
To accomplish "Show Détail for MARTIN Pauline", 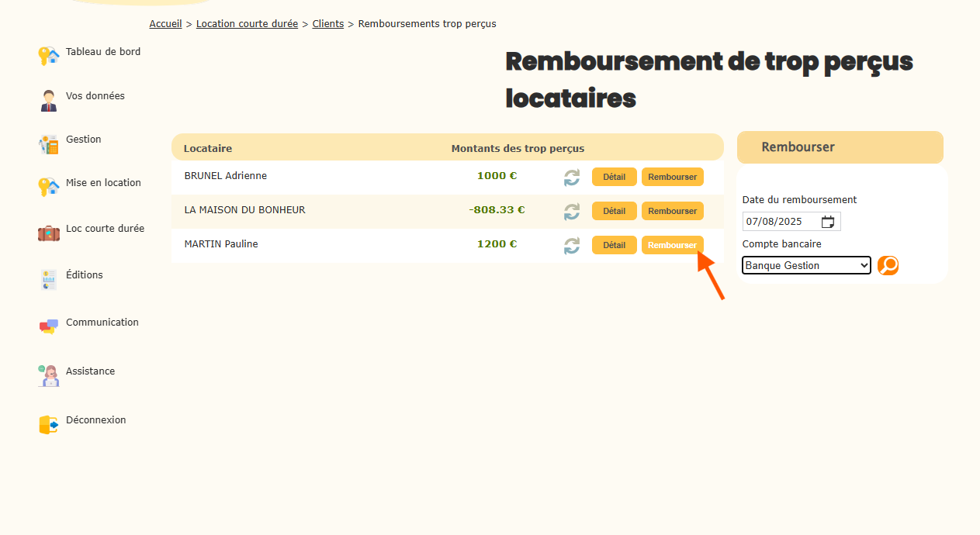I will click(x=615, y=245).
